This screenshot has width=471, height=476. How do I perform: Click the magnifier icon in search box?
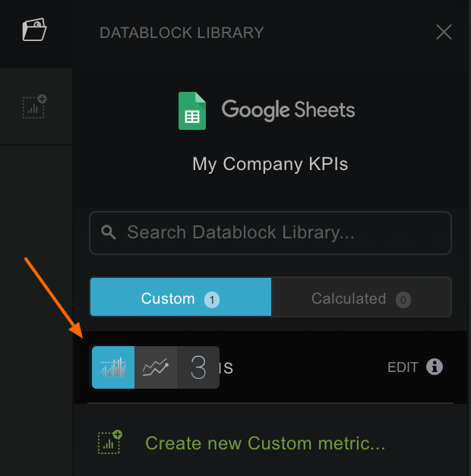[109, 232]
